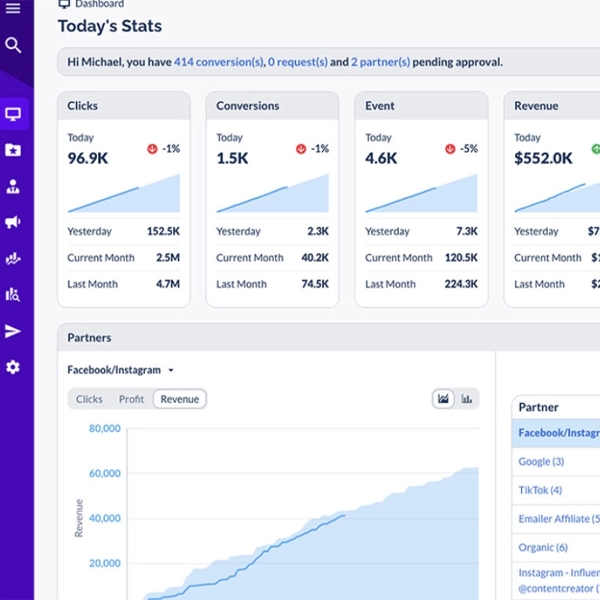Open the settings gear icon in the sidebar
This screenshot has height=600, width=600.
[x=13, y=367]
